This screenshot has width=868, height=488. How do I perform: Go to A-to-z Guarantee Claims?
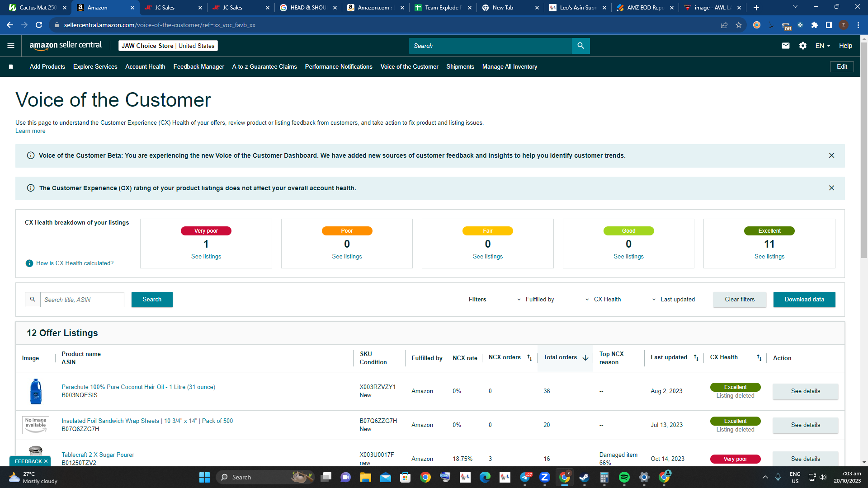pos(264,67)
